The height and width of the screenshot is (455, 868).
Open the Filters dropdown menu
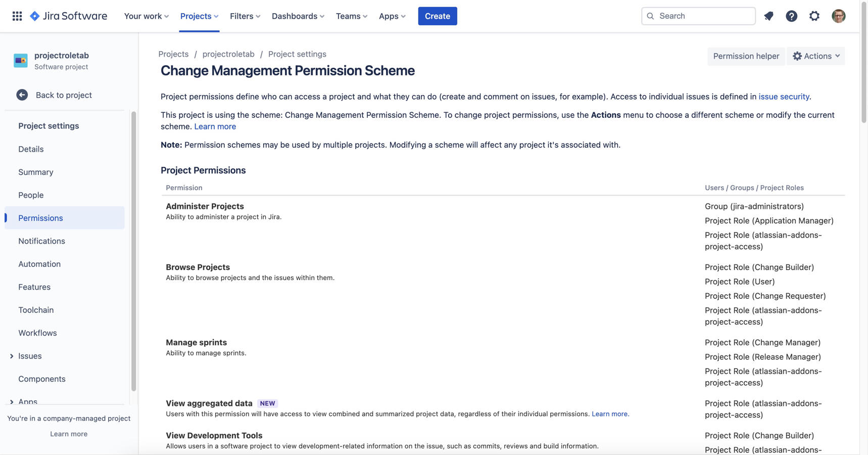pos(245,16)
